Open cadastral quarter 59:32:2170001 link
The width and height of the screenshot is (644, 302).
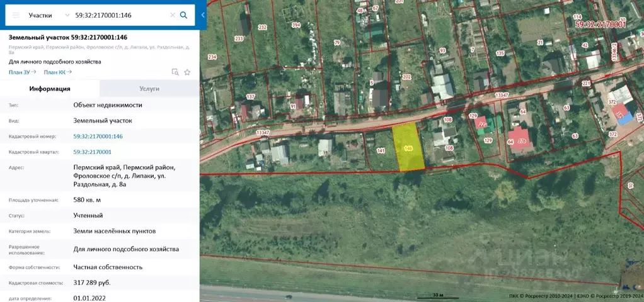click(x=93, y=152)
